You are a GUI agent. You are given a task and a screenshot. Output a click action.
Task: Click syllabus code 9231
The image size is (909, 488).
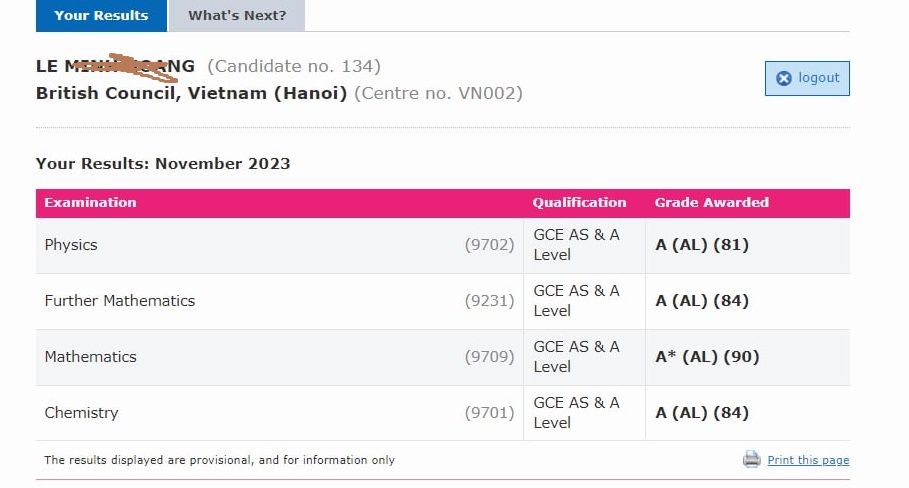tap(489, 301)
